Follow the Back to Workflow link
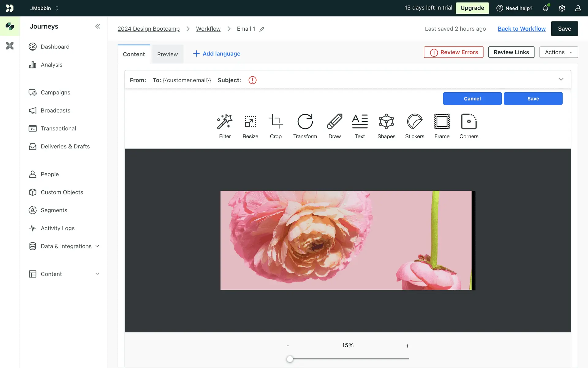 (522, 29)
